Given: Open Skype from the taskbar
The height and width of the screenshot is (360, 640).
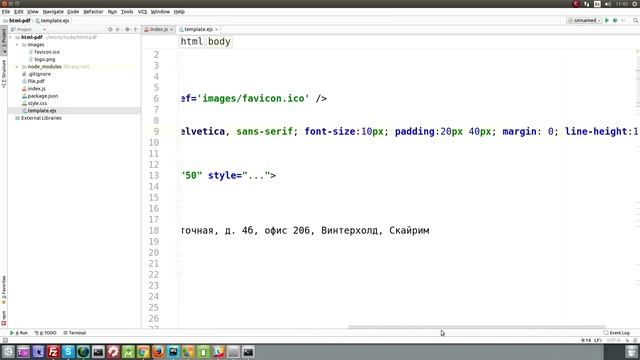Looking at the screenshot, I should click(68, 352).
